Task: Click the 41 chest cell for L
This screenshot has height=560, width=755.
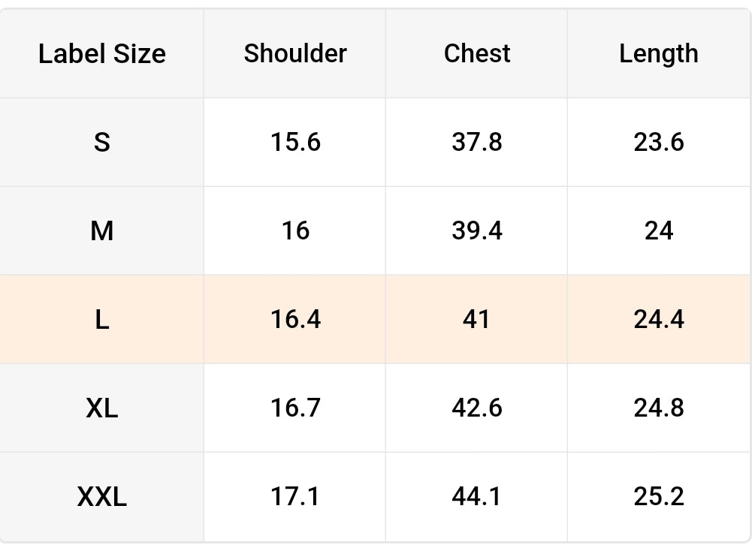Action: [x=477, y=319]
